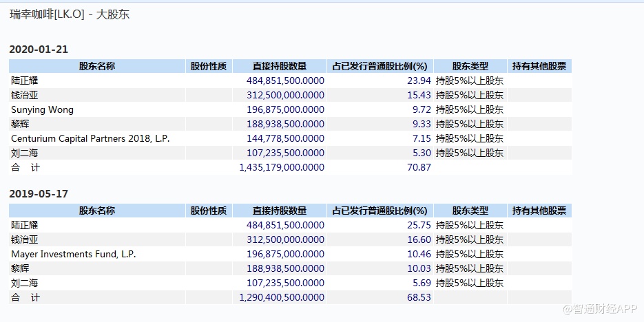Click 直接持股数量 column header in 2020-01-21 table
644x322 pixels.
coord(279,66)
